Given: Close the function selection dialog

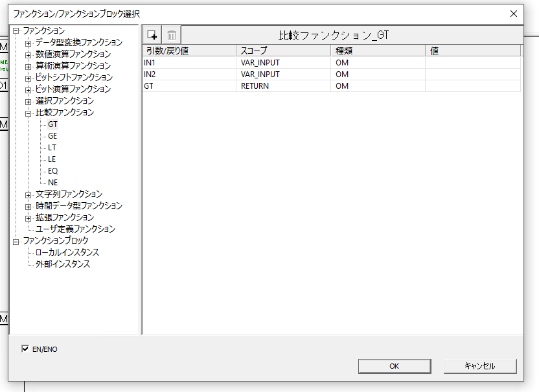Looking at the screenshot, I should tap(513, 14).
